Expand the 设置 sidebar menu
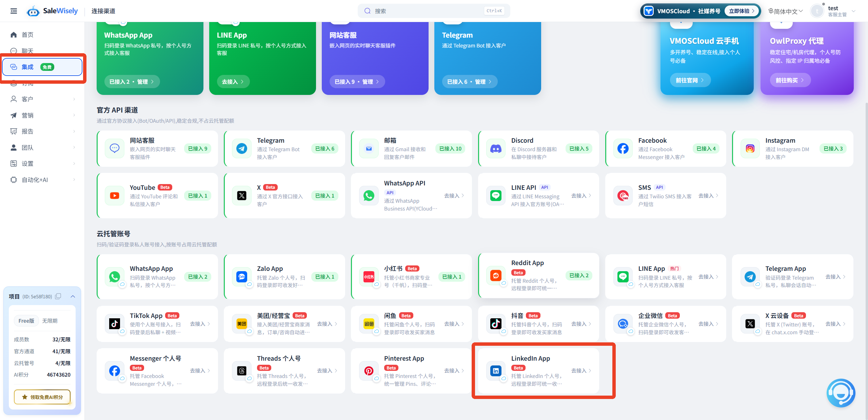The width and height of the screenshot is (868, 420). [42, 163]
